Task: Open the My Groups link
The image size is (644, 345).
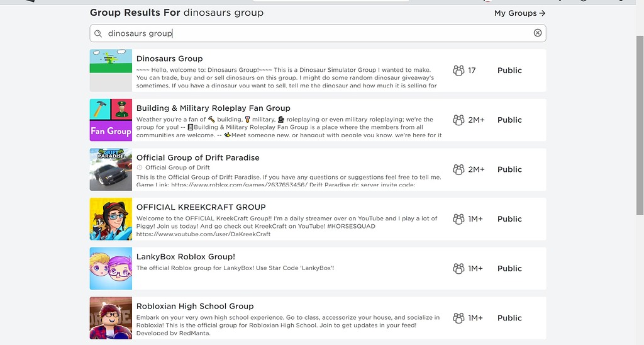Action: pos(519,13)
